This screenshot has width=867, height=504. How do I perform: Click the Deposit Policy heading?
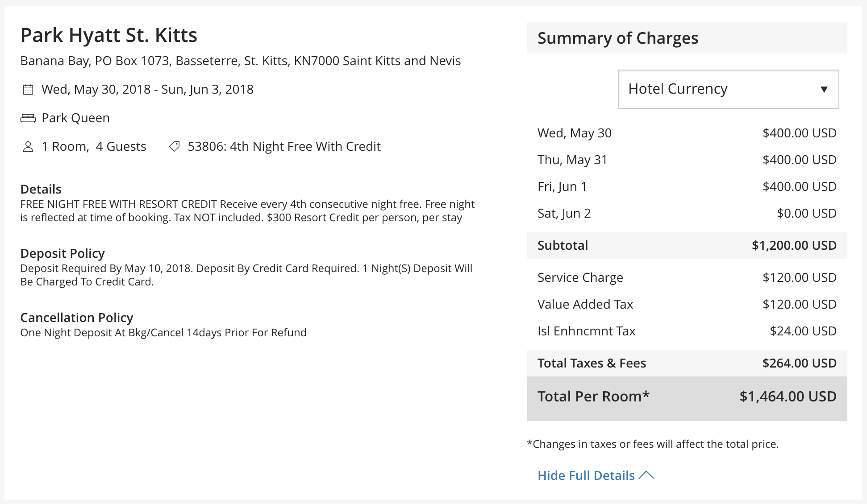tap(63, 253)
